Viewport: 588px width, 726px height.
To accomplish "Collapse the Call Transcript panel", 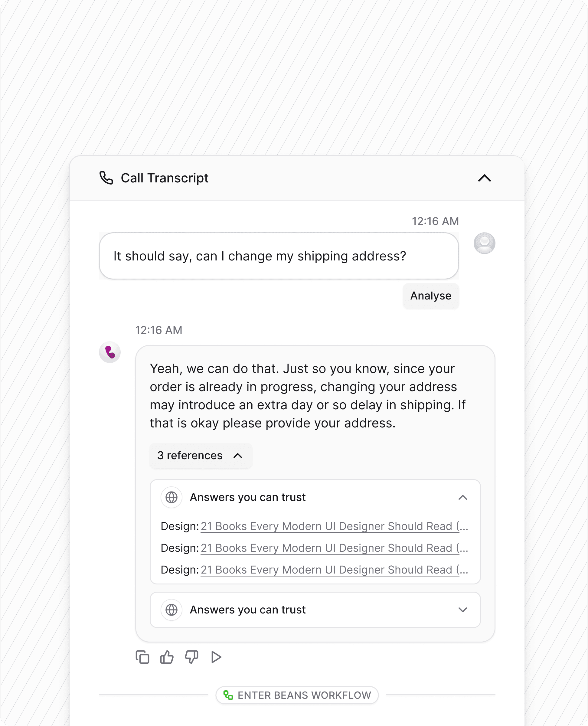I will click(484, 178).
